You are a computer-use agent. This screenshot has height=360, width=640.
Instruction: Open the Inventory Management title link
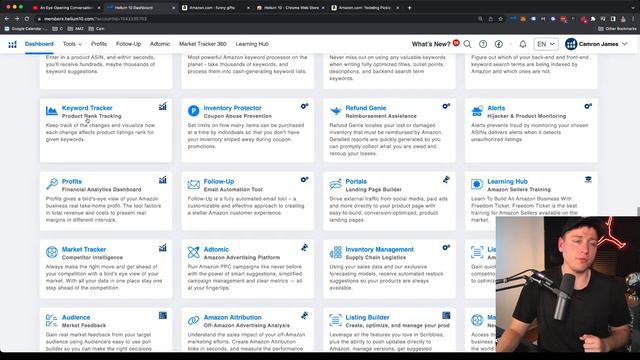tap(380, 249)
